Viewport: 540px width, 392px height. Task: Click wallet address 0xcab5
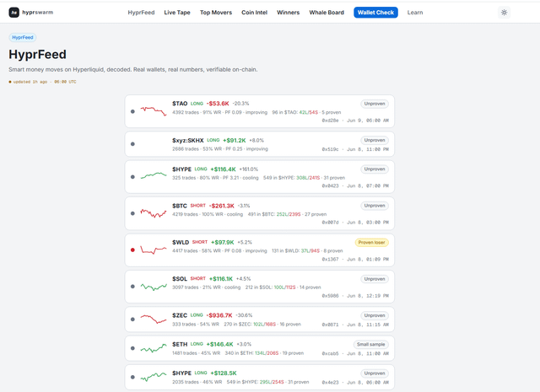coord(330,353)
